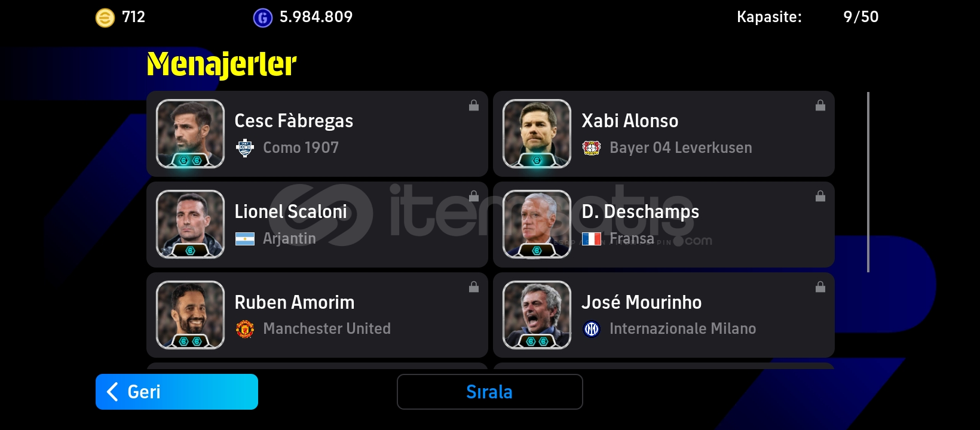Tap the gold eFootball coin icon
Image resolution: width=980 pixels, height=430 pixels.
[x=105, y=18]
